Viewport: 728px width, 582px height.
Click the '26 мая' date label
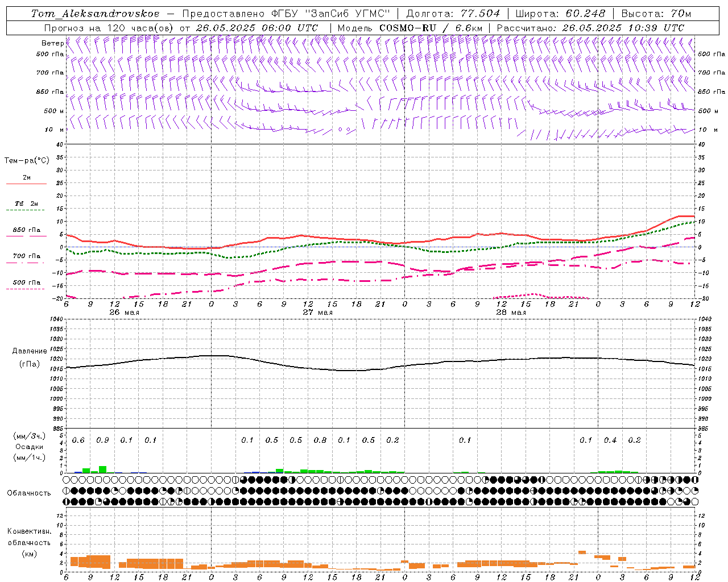point(125,313)
